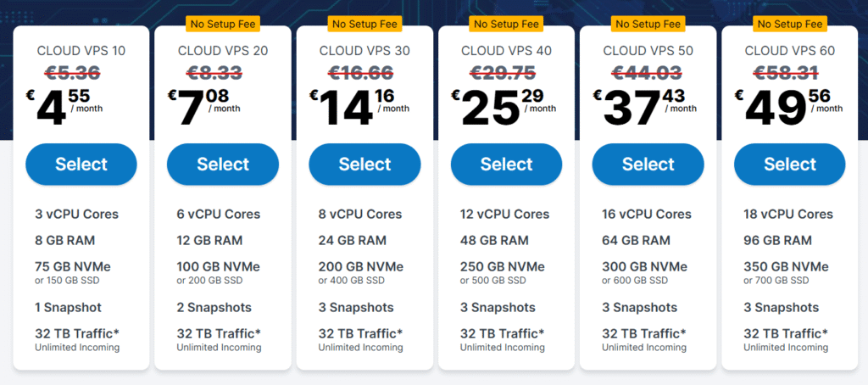Click the CLOUD VPS 30 title

364,51
